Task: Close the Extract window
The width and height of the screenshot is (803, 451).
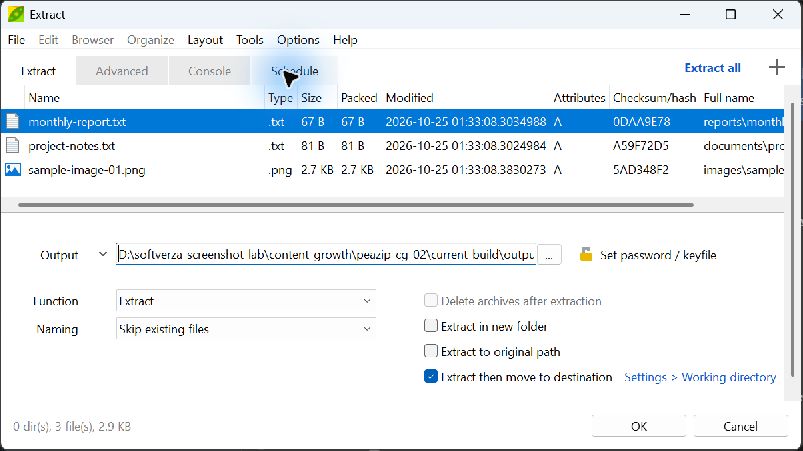Action: [x=777, y=14]
